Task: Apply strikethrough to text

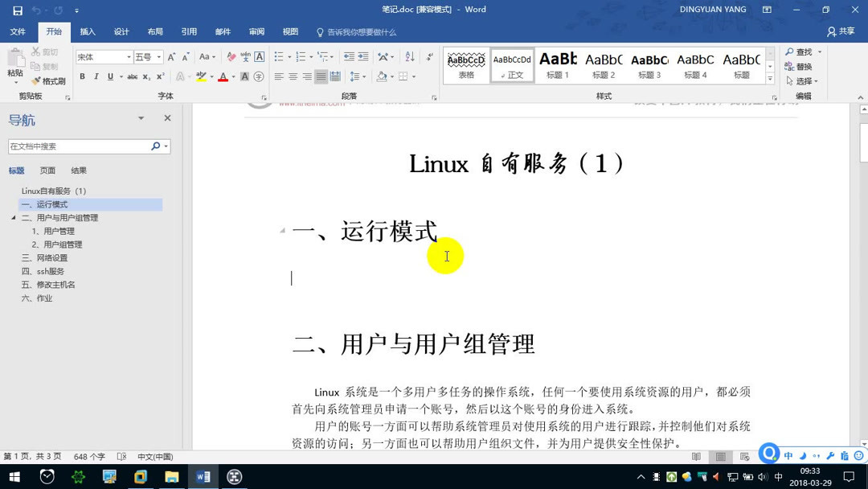Action: 133,76
